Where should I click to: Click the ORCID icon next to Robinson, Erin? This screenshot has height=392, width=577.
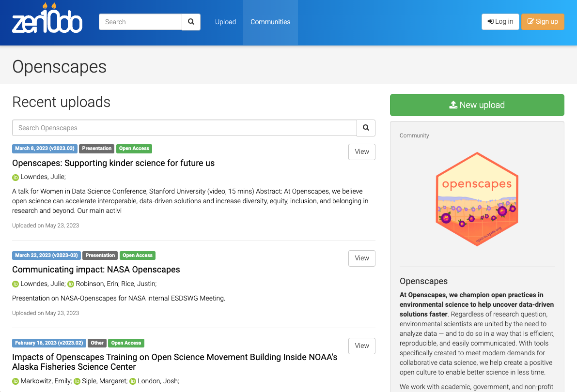[x=71, y=284]
